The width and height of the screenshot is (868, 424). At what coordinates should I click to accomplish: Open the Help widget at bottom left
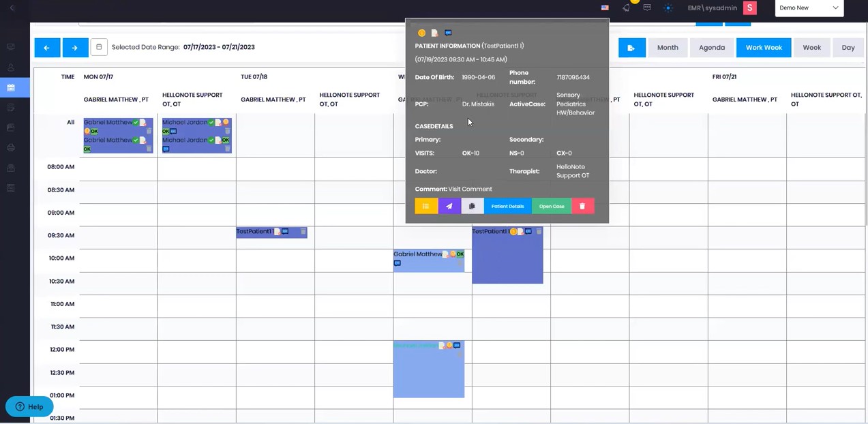[x=28, y=406]
